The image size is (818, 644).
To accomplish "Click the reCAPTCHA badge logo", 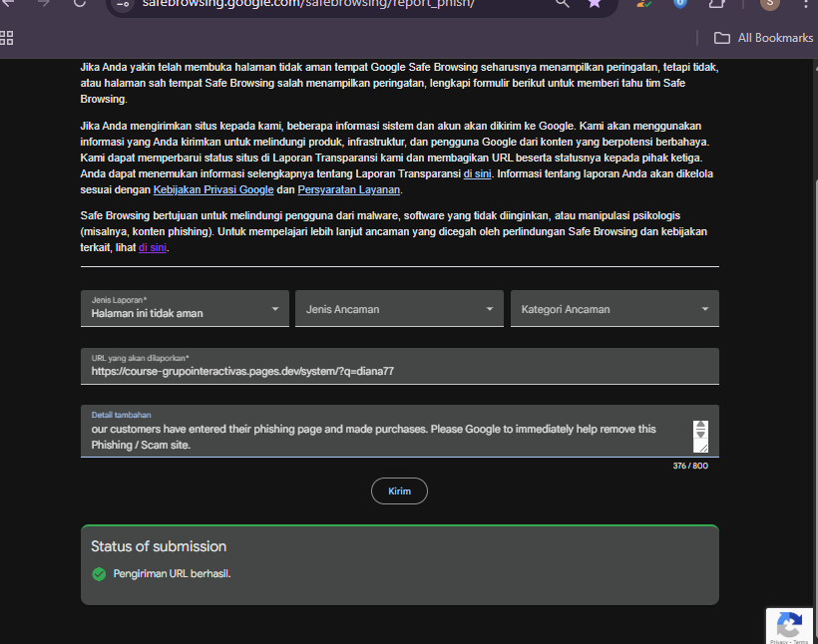I will pos(789,625).
